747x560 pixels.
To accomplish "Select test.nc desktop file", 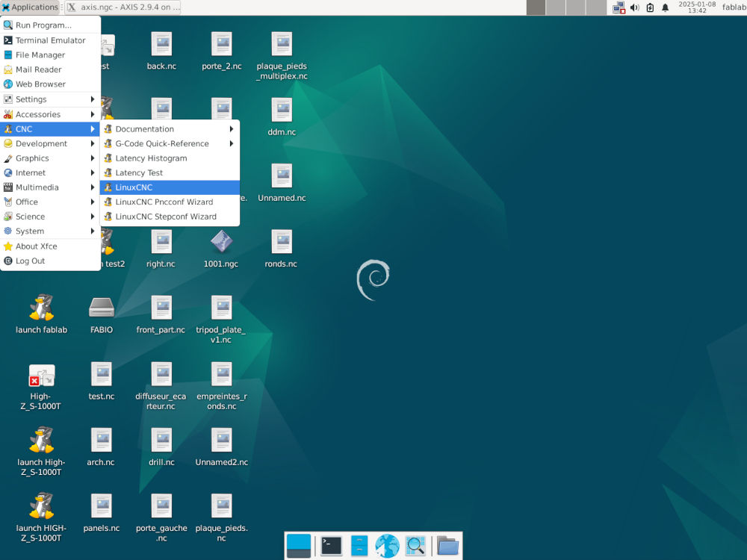I will (102, 374).
